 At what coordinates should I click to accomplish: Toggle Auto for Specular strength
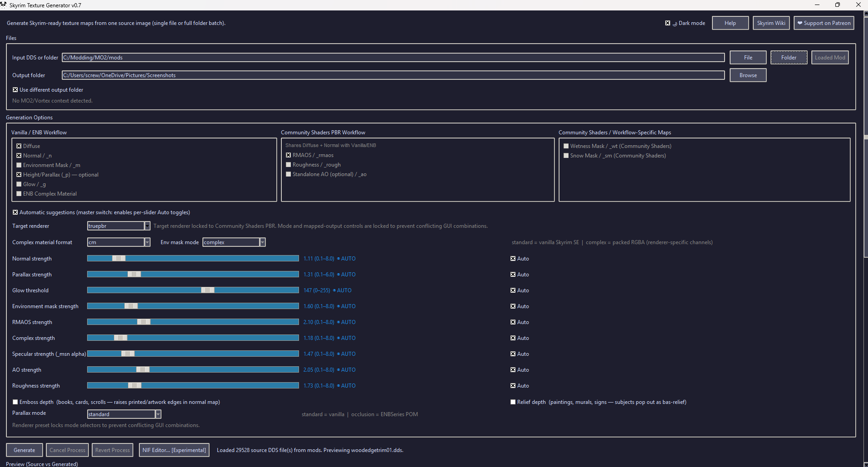(x=513, y=354)
